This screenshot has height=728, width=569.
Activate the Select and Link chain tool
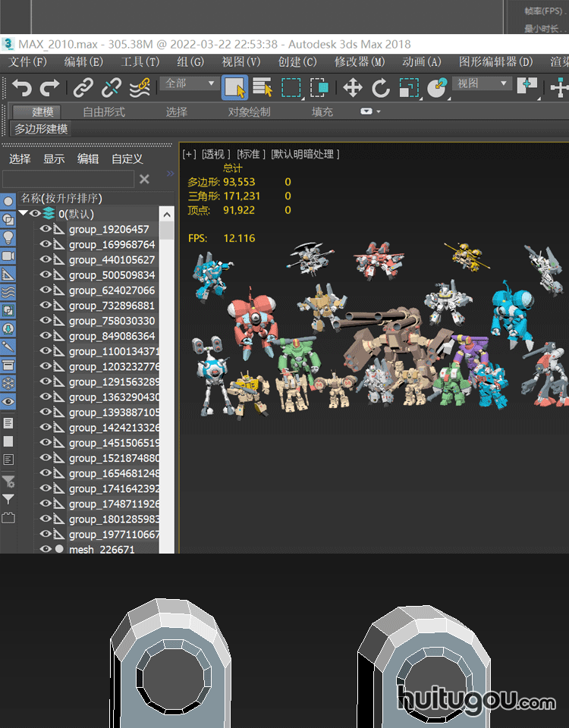[x=83, y=88]
